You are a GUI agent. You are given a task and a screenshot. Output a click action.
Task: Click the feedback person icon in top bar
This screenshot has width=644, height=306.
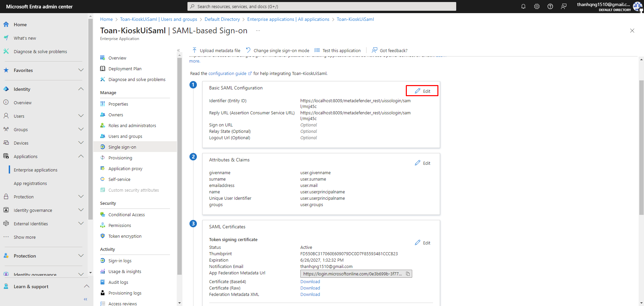tap(564, 6)
